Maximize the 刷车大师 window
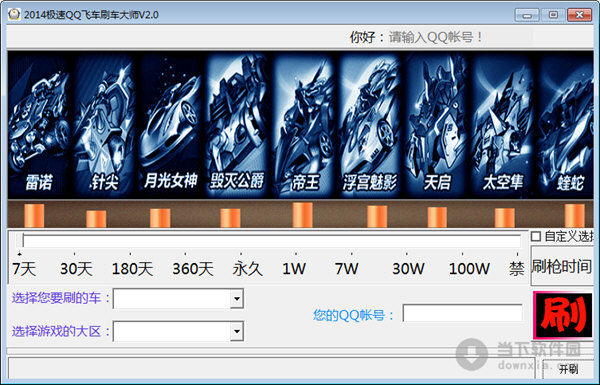Screen dimensions: 600x385 tap(553, 15)
